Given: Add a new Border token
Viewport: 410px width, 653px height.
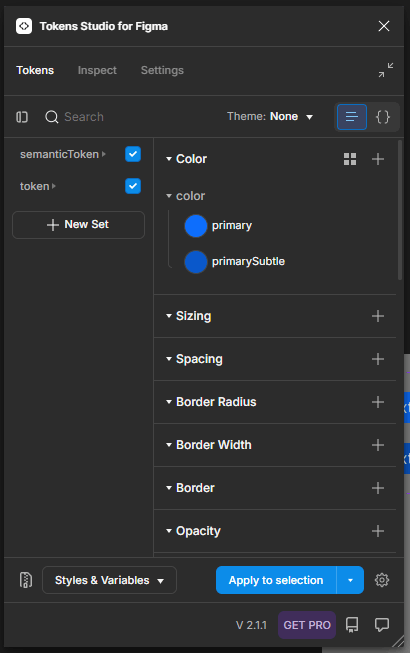Looking at the screenshot, I should pos(378,488).
